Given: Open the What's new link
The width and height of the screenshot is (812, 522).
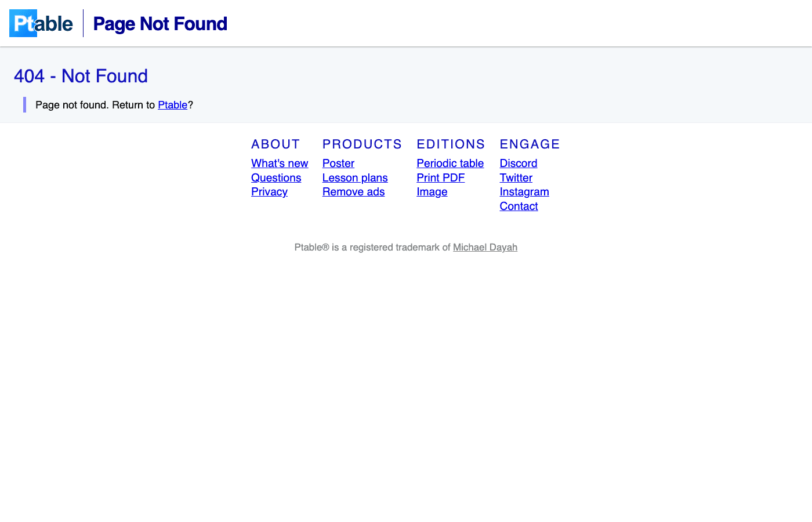Looking at the screenshot, I should [x=280, y=164].
